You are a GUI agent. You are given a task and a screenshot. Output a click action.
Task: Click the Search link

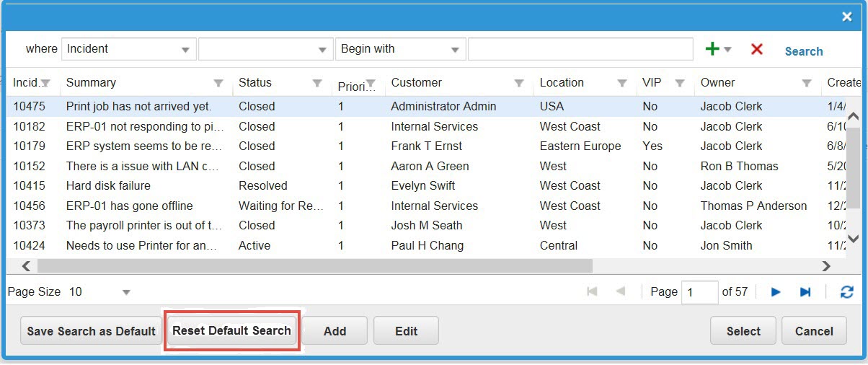(x=804, y=51)
